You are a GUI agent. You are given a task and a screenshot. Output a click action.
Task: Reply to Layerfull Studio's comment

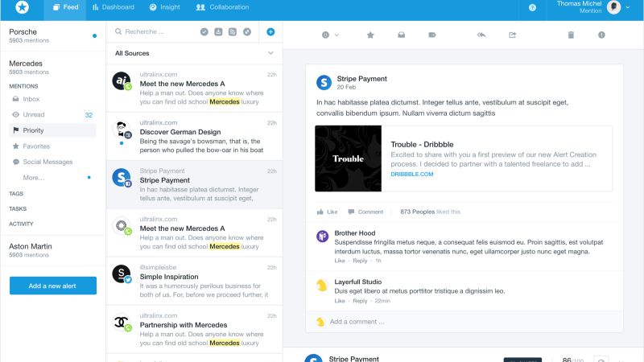click(x=360, y=301)
